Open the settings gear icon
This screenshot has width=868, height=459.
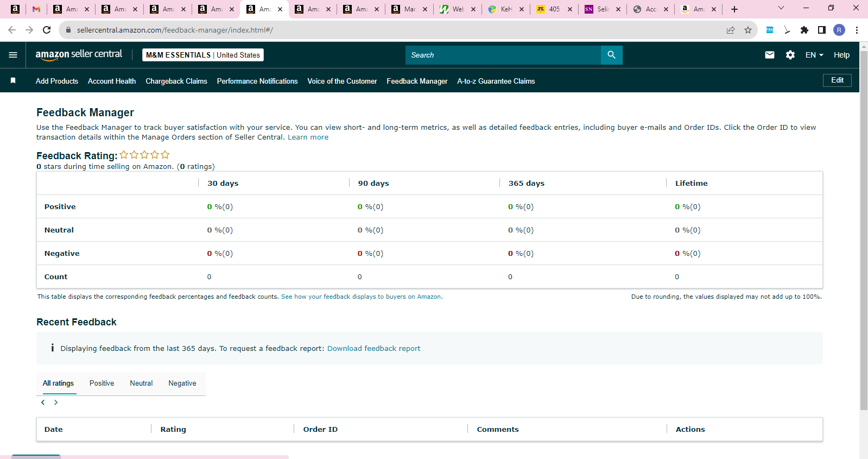pyautogui.click(x=790, y=55)
